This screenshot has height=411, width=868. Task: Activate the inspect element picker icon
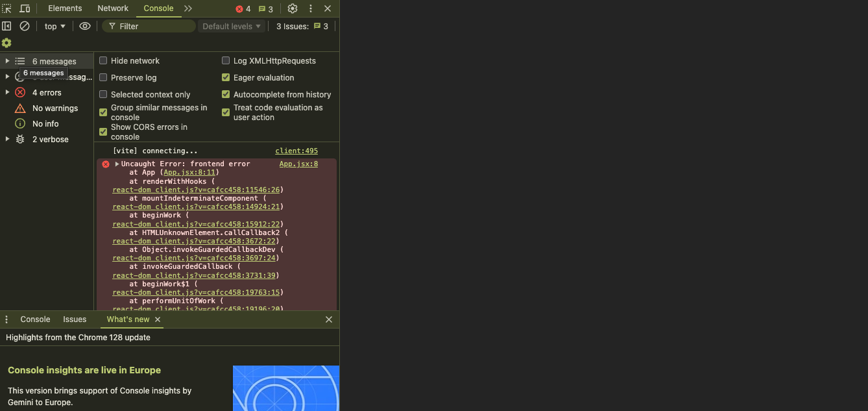[6, 8]
